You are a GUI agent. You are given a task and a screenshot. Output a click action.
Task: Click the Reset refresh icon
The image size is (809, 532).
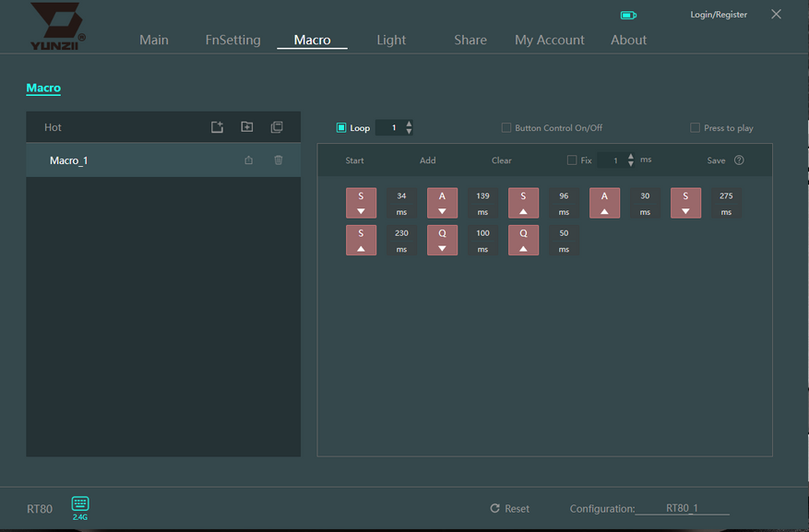pyautogui.click(x=494, y=509)
